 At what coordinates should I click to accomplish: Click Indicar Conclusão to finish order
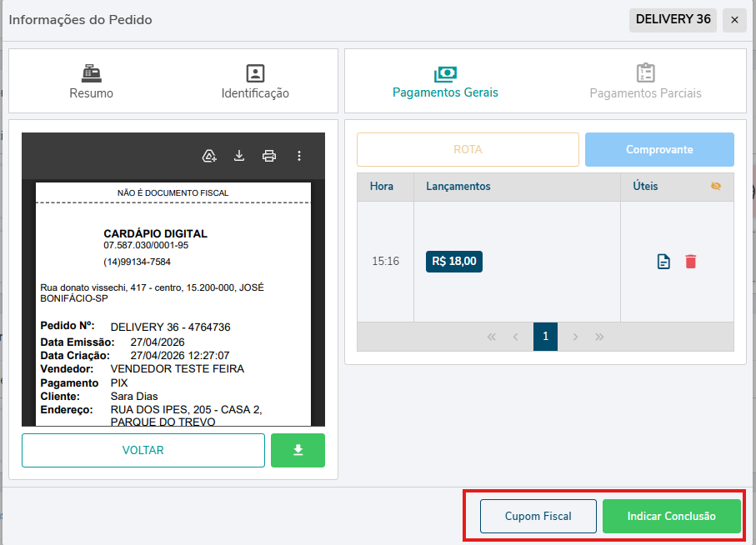point(671,516)
